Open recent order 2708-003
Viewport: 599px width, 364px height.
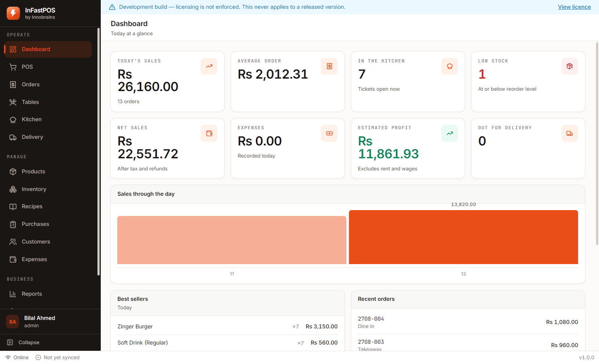[468, 345]
